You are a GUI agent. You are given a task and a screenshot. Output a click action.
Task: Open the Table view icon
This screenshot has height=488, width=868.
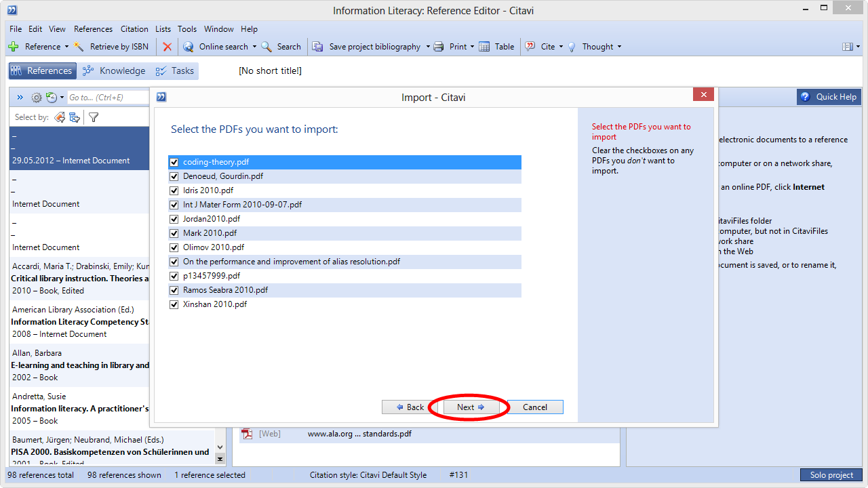click(x=484, y=47)
